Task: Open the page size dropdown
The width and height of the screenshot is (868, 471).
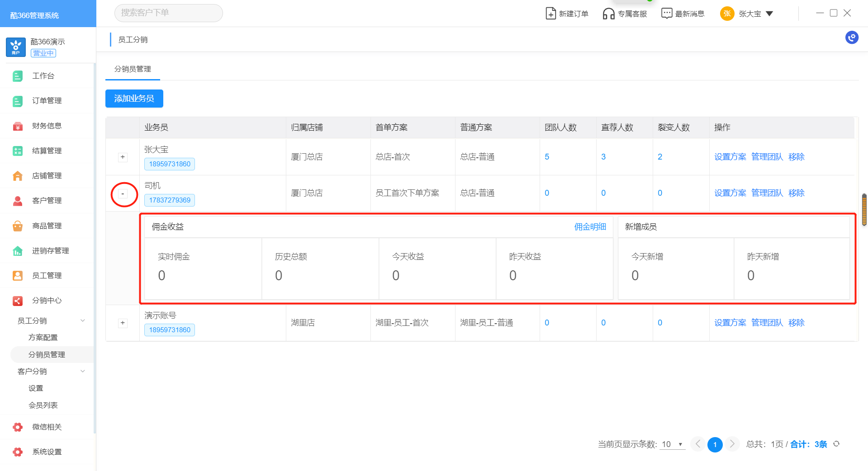Action: coord(672,444)
